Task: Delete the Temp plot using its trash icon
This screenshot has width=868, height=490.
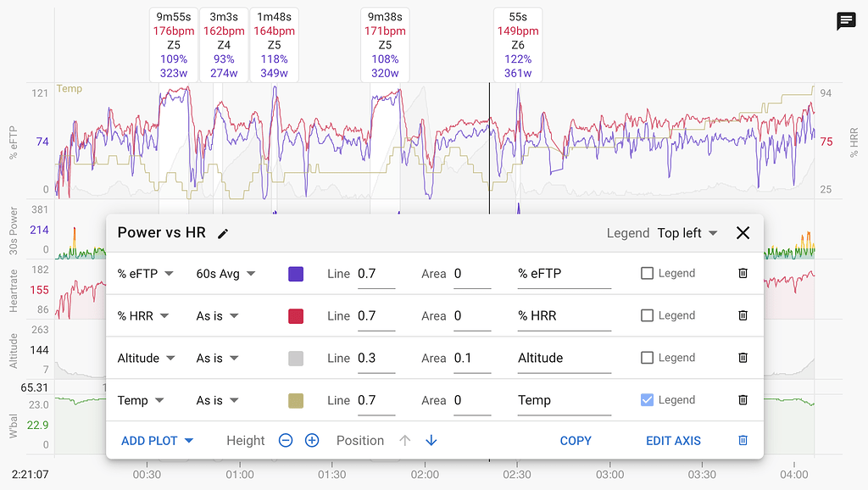Action: (743, 399)
